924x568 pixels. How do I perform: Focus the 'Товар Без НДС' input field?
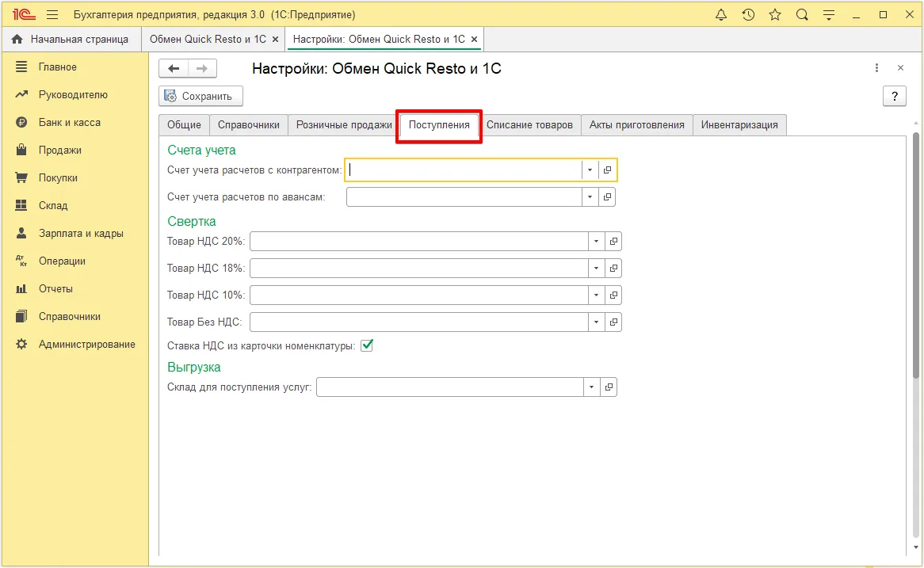click(x=419, y=322)
